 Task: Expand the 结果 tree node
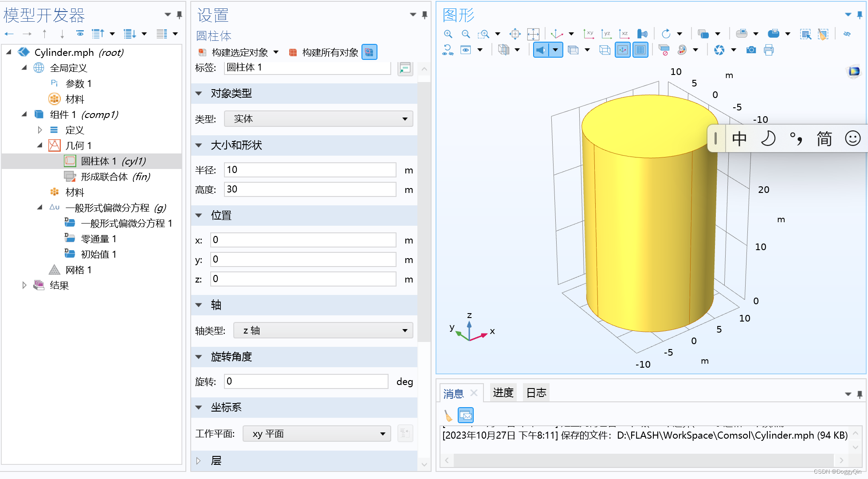24,285
